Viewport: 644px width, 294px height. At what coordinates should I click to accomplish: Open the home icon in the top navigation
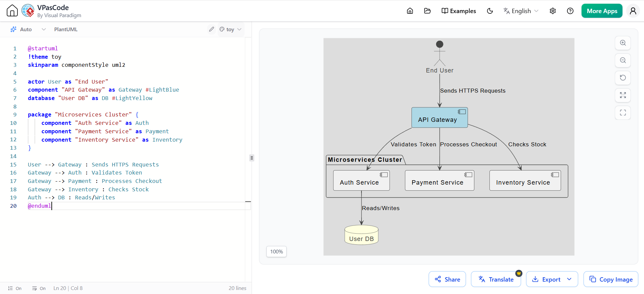click(410, 11)
